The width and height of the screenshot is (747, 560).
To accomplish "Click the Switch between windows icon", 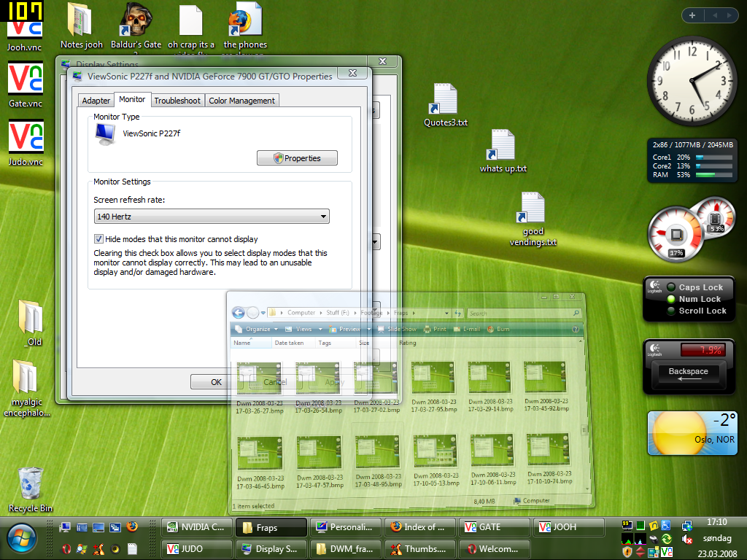I will coord(115,527).
